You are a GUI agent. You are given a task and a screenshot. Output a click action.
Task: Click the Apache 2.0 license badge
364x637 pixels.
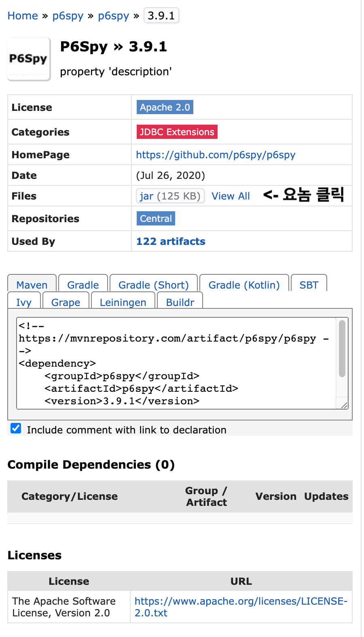coord(165,107)
